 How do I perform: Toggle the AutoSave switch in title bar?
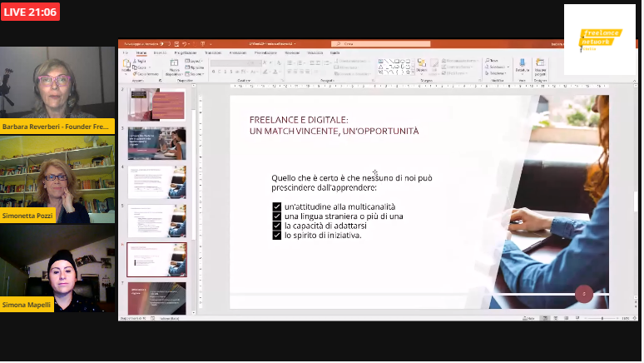166,43
